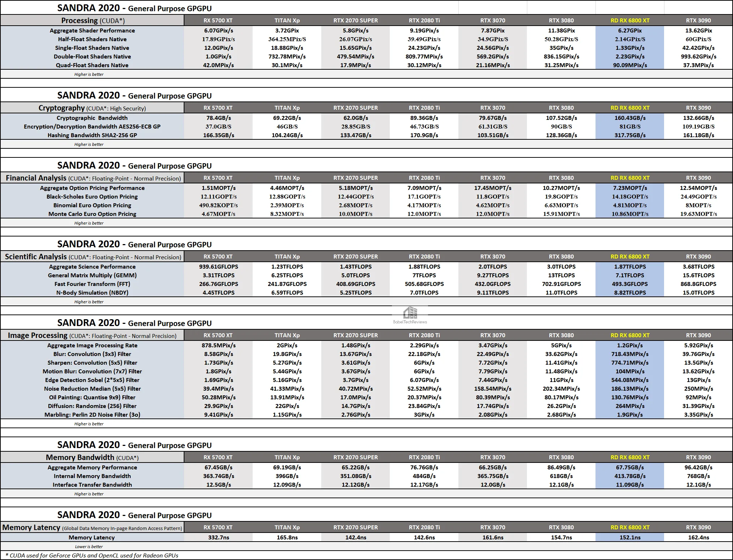Viewport: 733px width, 560px height.
Task: Click the Double-Float Shaders Native label
Action: (x=92, y=57)
